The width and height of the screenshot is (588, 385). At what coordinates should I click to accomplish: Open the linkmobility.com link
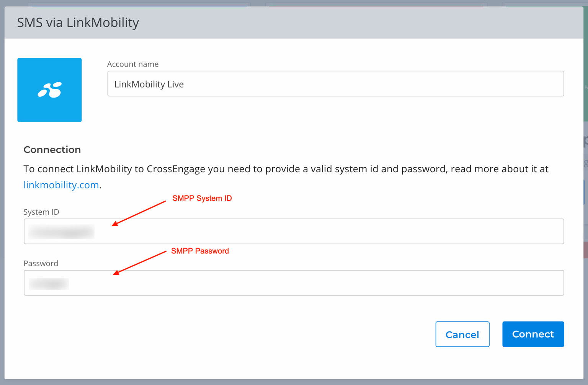click(x=61, y=185)
